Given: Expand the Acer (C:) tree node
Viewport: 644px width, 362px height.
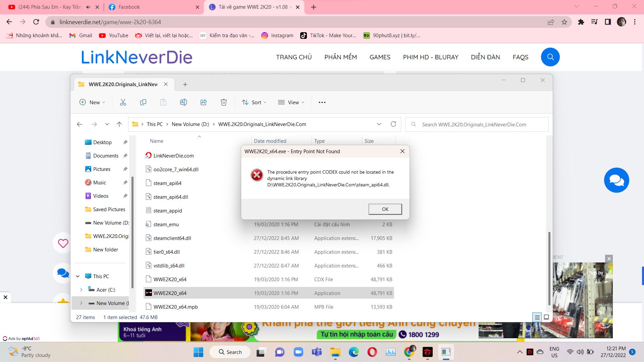Looking at the screenshot, I should (81, 290).
